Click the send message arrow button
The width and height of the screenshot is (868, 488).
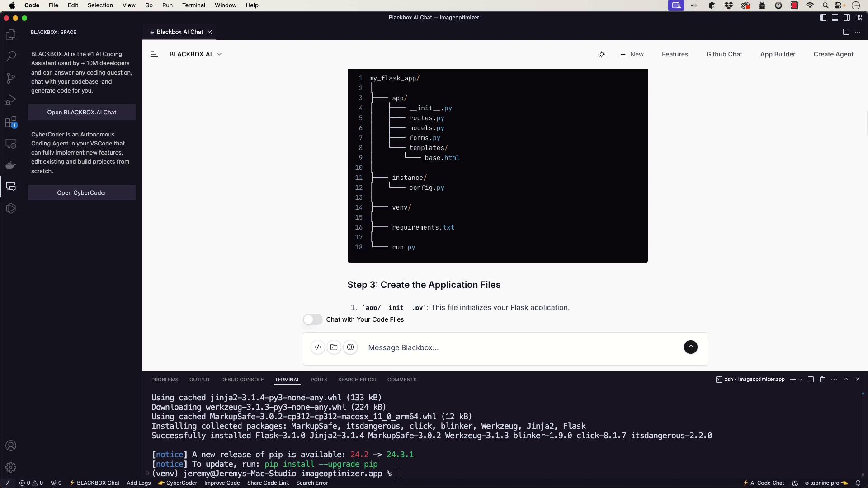click(690, 347)
